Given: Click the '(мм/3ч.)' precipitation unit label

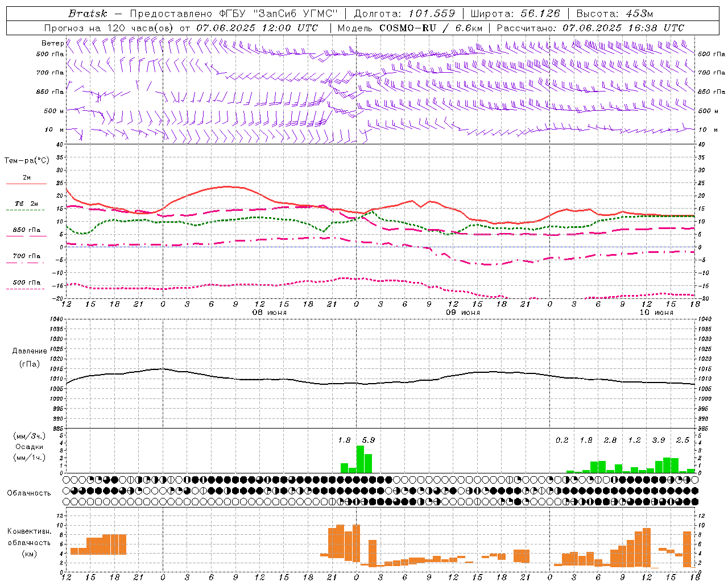Looking at the screenshot, I should tap(30, 436).
